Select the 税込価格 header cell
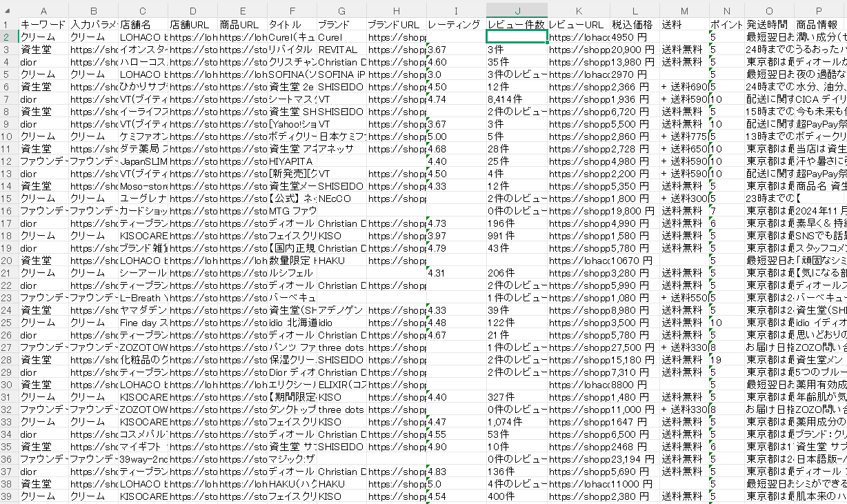The height and width of the screenshot is (504, 847). pyautogui.click(x=635, y=25)
